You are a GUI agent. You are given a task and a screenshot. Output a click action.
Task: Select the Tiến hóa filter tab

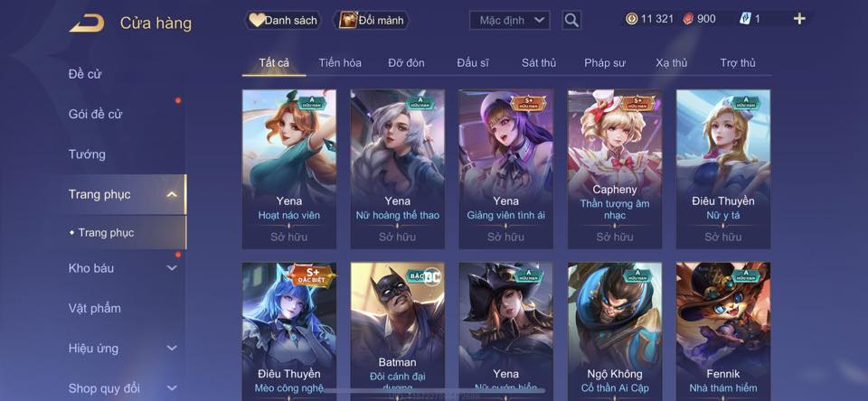pyautogui.click(x=340, y=63)
